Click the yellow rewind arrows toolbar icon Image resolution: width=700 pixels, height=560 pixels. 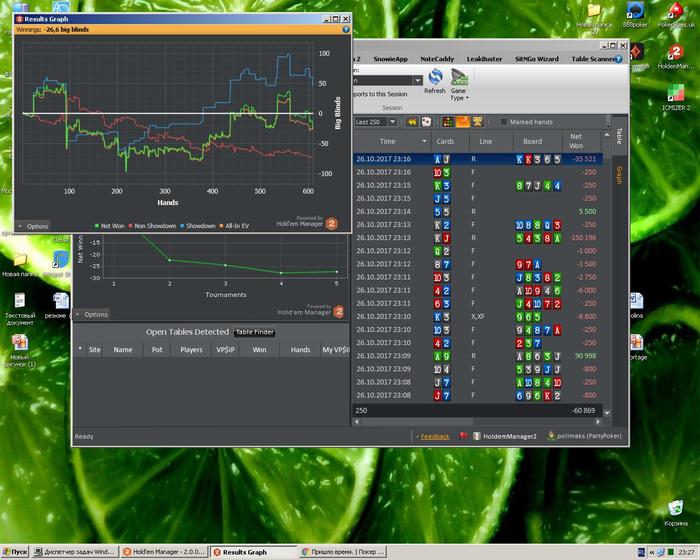click(412, 122)
